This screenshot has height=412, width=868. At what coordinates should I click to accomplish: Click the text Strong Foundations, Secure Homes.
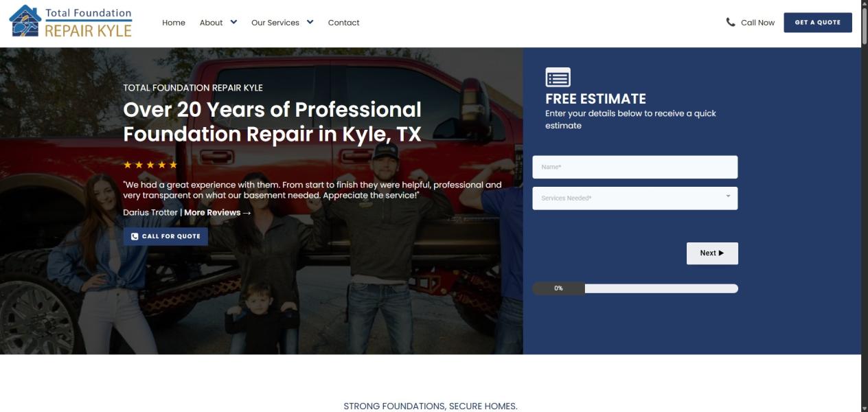tap(431, 406)
